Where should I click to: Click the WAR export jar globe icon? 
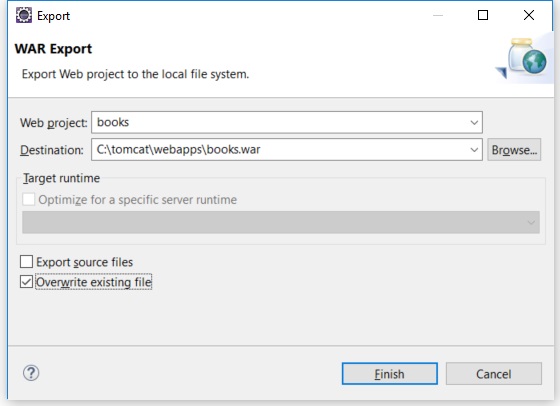522,58
